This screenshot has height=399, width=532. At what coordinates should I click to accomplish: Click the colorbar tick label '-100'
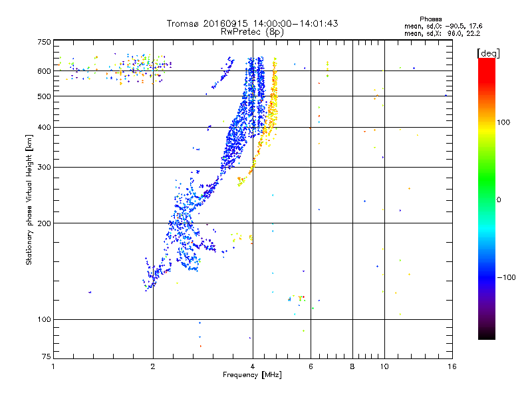coord(506,277)
